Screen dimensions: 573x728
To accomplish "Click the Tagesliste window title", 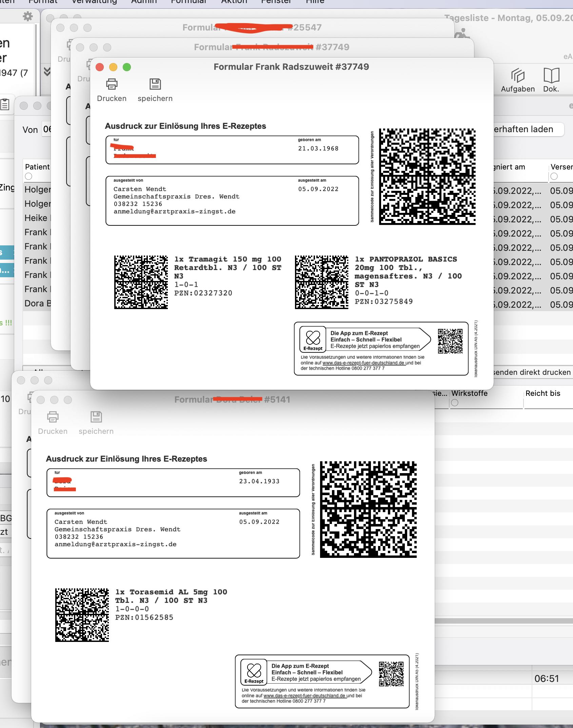I will tap(508, 18).
